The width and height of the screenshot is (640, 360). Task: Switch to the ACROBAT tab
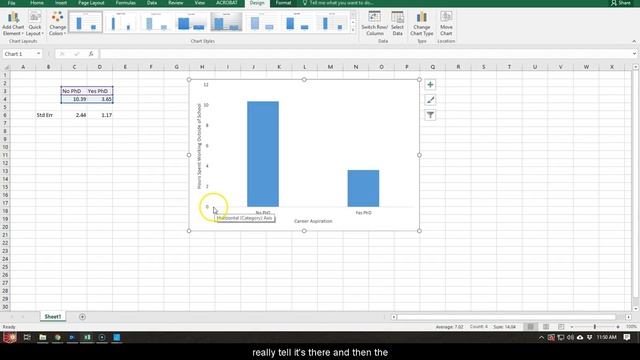[227, 3]
